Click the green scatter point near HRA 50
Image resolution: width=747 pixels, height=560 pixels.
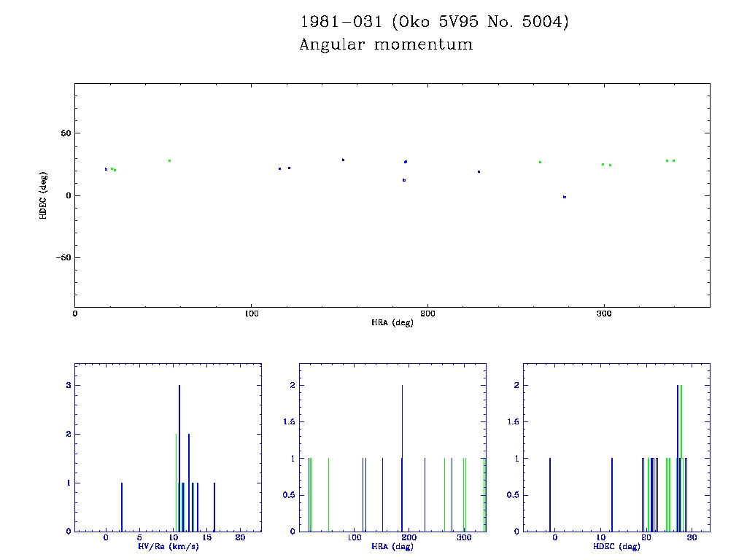(169, 160)
